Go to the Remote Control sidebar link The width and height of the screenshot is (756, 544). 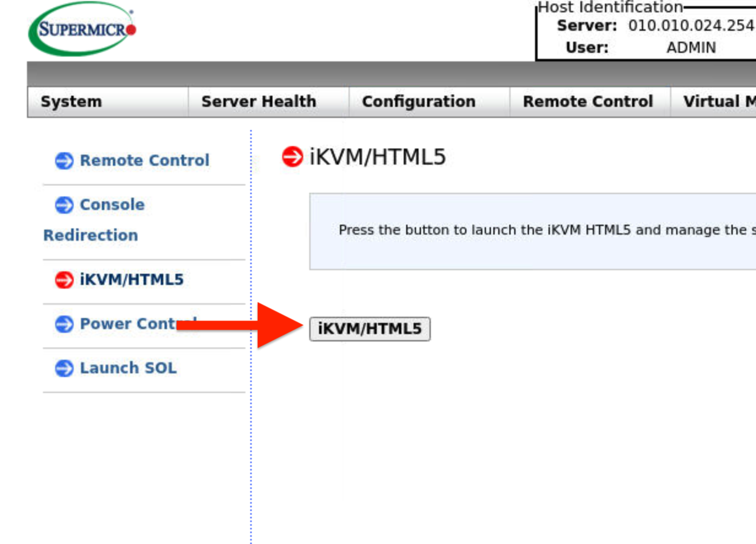(144, 161)
